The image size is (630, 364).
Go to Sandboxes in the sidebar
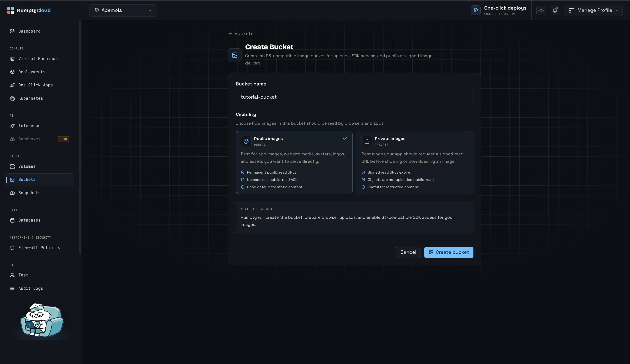click(x=40, y=139)
